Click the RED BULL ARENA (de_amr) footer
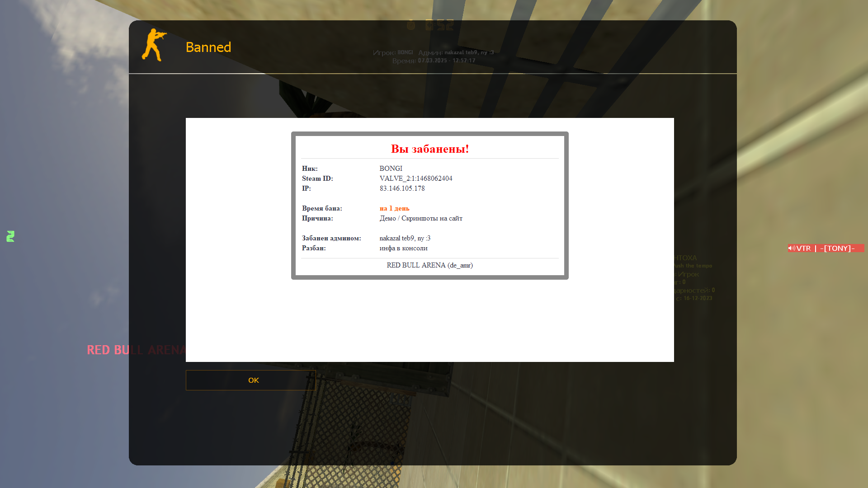Screen dimensions: 868x488 (x=429, y=265)
